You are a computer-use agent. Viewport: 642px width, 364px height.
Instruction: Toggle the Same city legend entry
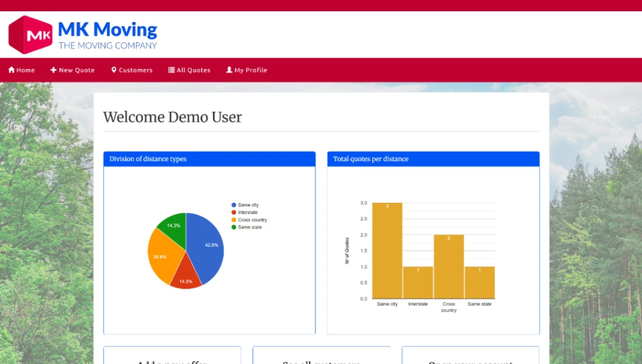[x=246, y=205]
